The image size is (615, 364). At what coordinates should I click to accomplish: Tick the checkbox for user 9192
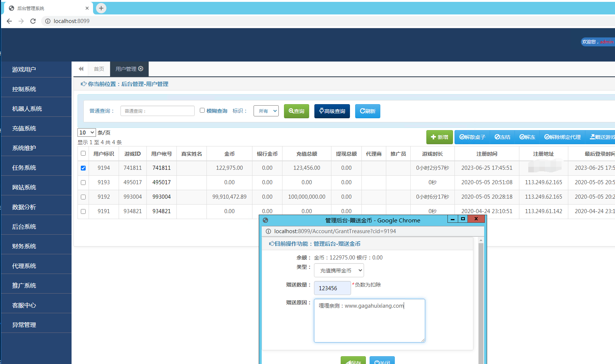point(83,197)
